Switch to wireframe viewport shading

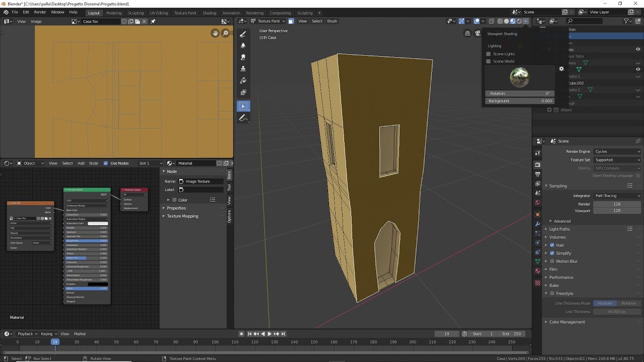500,21
